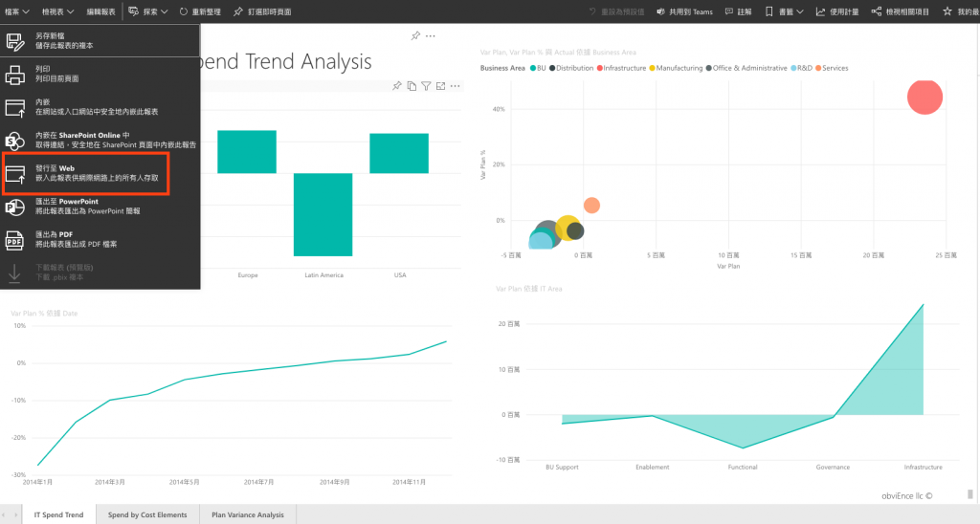Viewport: 980px width, 524px height.
Task: Select the Embed in SharePoint Online icon
Action: tap(15, 141)
